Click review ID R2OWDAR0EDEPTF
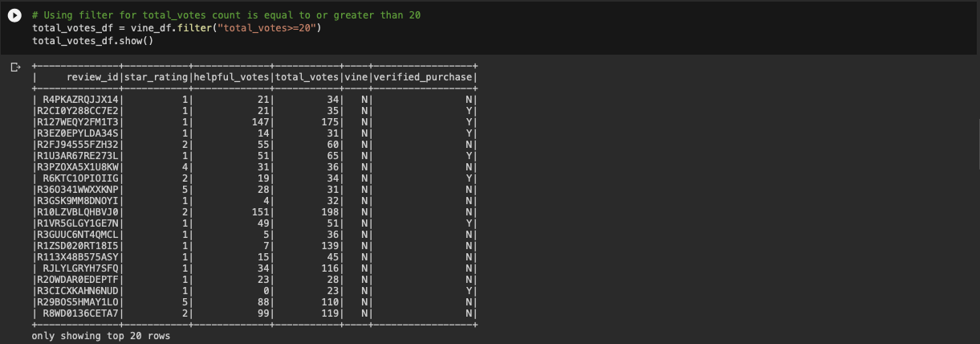Screen dimensions: 980x344 tap(78, 280)
